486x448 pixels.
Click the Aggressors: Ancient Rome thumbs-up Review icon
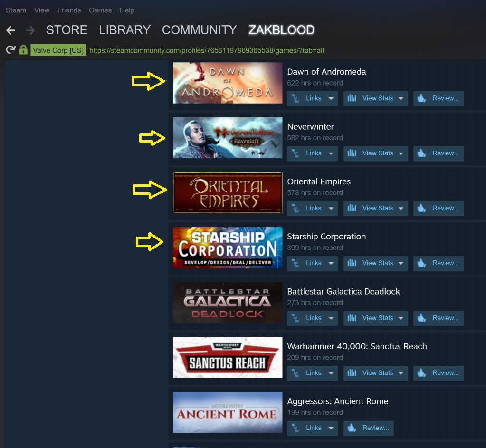(x=352, y=428)
